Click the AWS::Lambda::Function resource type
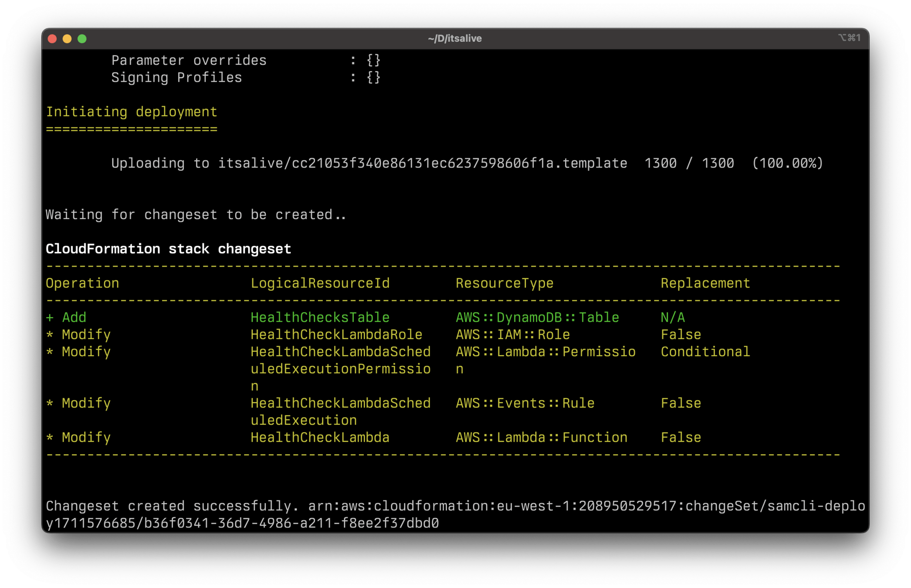This screenshot has width=911, height=588. pos(541,437)
